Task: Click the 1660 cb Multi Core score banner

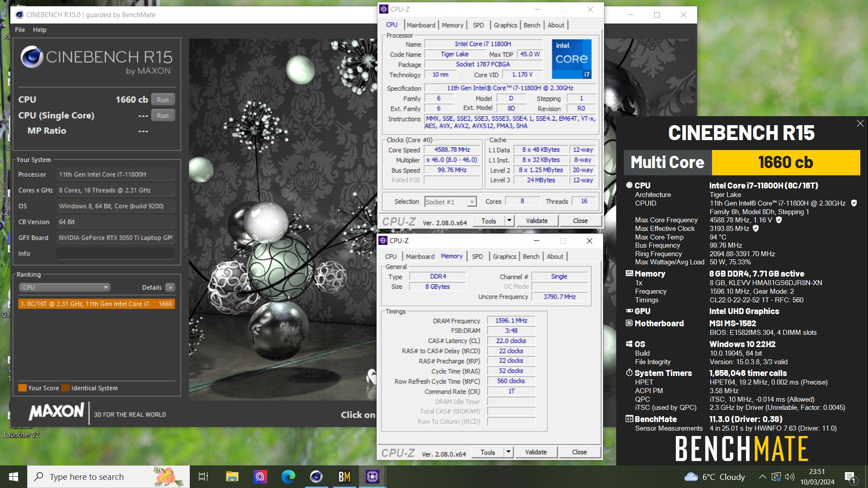Action: coord(786,163)
